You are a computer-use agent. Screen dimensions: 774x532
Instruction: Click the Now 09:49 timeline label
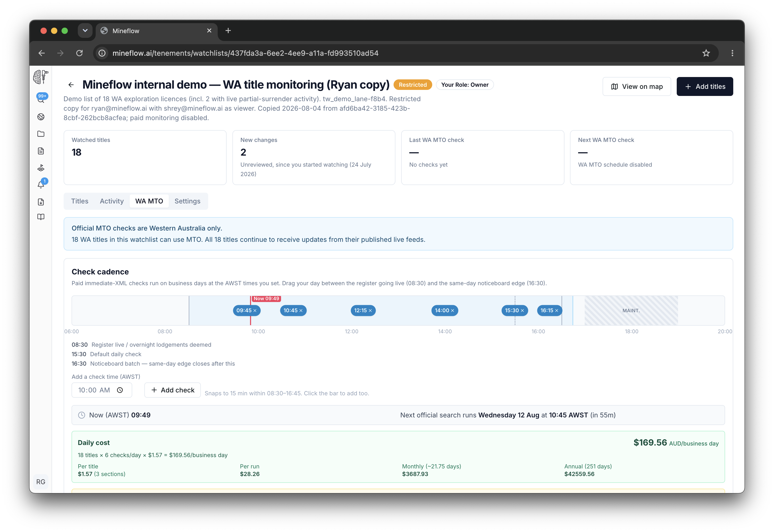tap(266, 299)
